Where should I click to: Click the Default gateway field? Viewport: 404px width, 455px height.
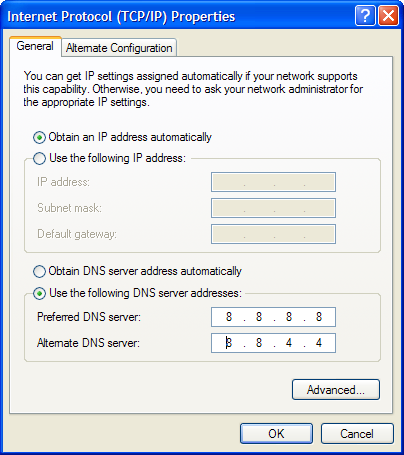(273, 234)
